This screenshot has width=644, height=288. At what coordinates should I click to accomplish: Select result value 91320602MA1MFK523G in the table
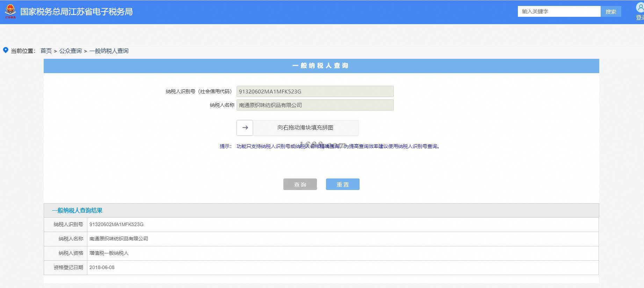tap(116, 224)
